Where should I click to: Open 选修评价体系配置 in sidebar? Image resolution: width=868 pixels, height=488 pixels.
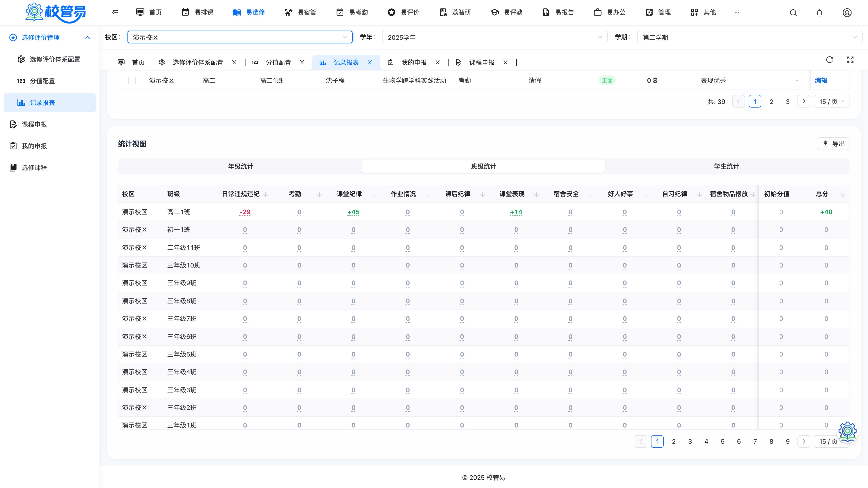[x=50, y=59]
